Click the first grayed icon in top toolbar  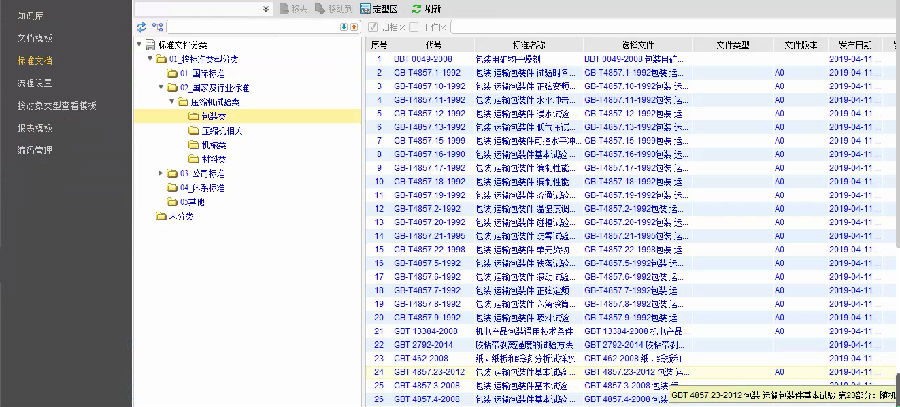click(x=284, y=8)
